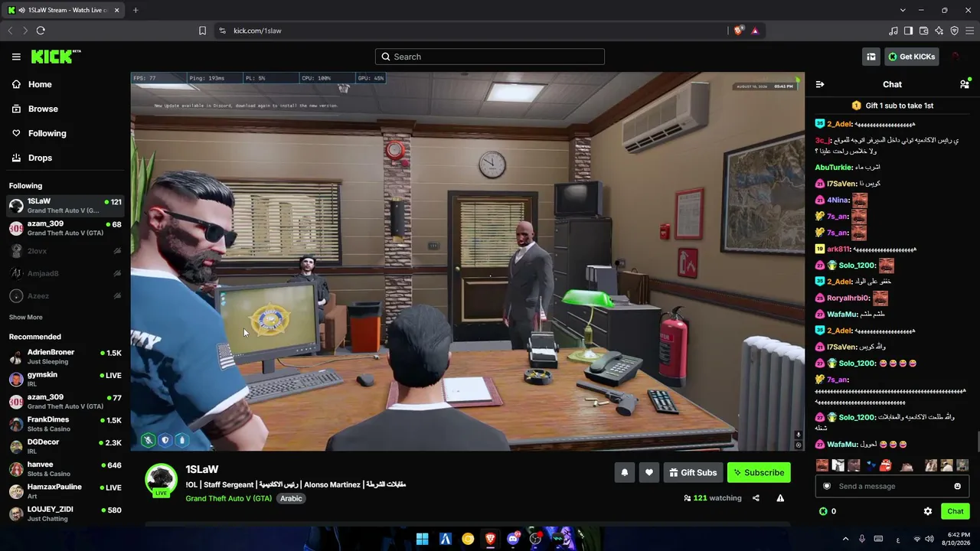Toggle the browser sidebar panel
This screenshot has height=551, width=980.
(x=908, y=31)
